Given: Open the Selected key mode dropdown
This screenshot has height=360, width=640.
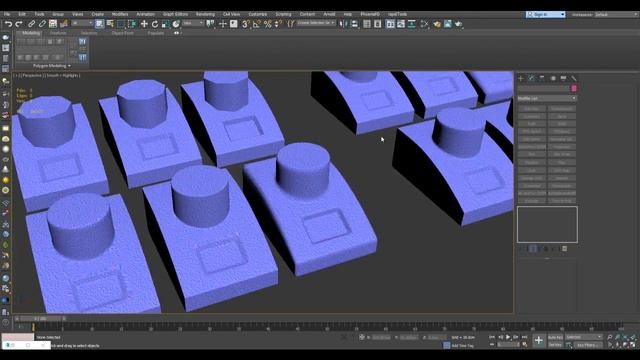Looking at the screenshot, I should click(584, 337).
